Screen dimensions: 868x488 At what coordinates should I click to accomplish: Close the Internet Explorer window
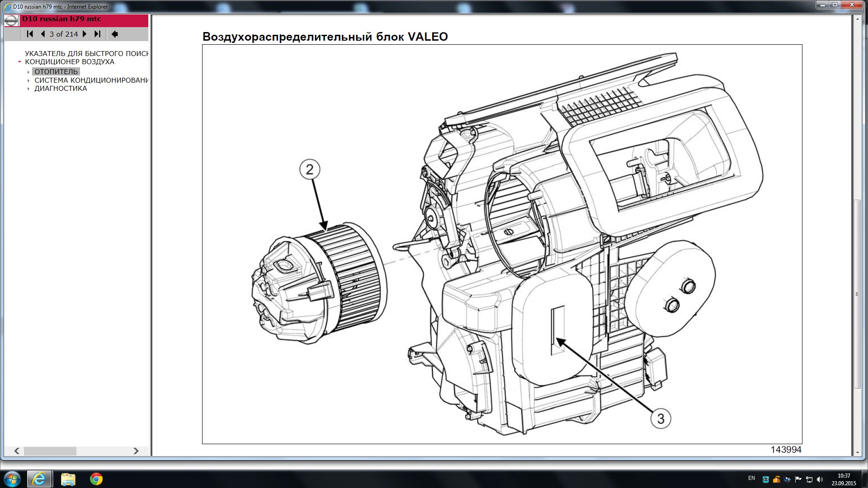click(x=852, y=5)
